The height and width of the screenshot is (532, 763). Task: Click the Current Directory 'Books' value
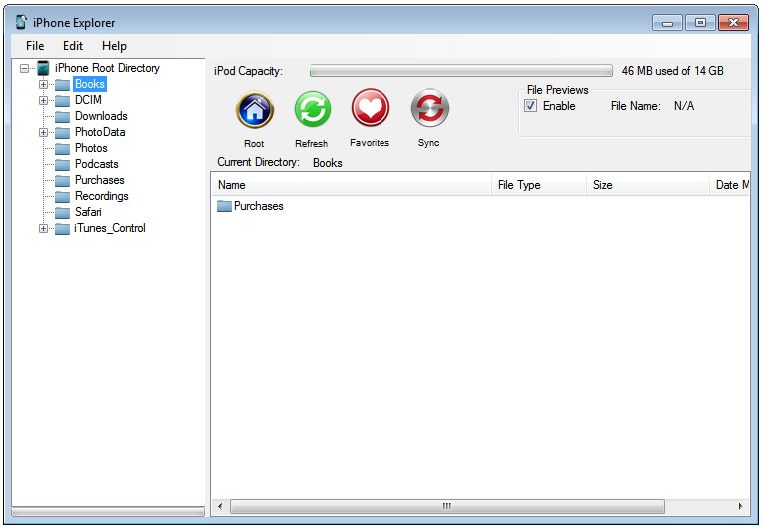[x=327, y=163]
